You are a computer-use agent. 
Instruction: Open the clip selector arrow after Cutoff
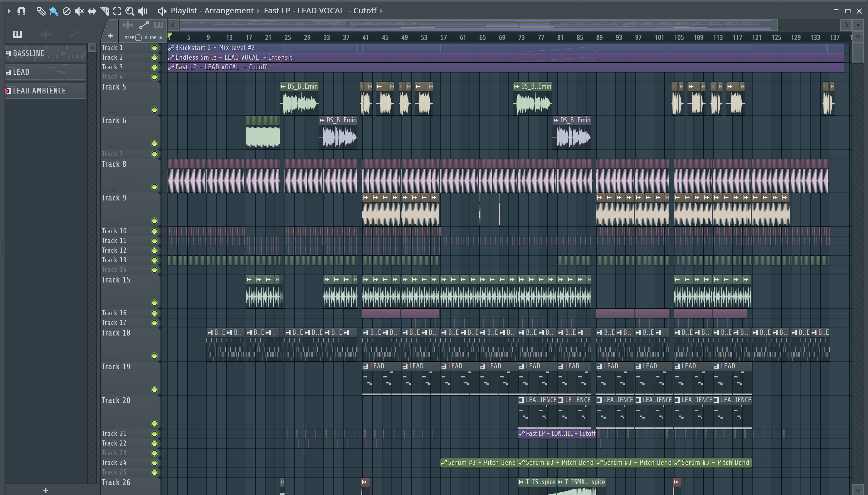(x=382, y=11)
